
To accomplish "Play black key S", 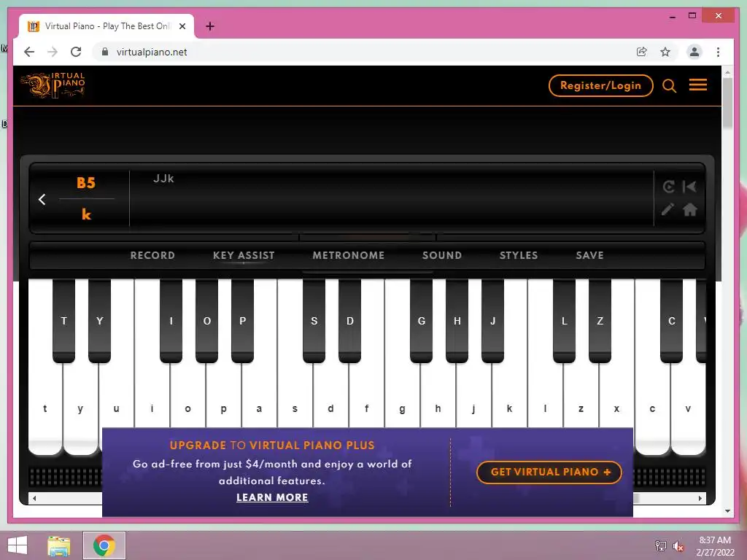I will pos(314,321).
